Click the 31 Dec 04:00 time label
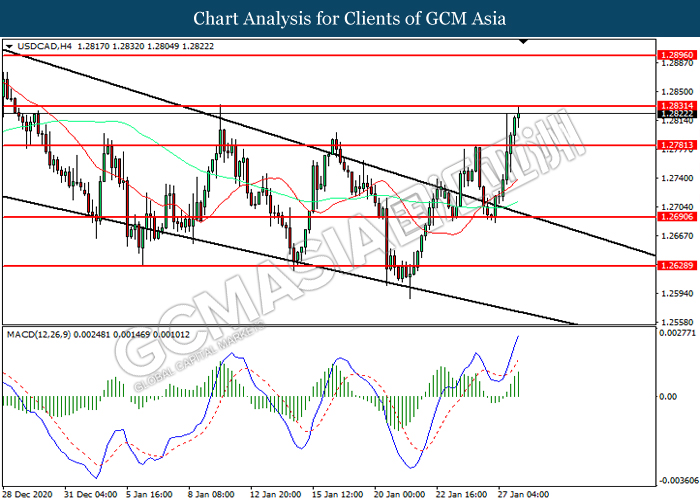The width and height of the screenshot is (700, 500). click(91, 494)
